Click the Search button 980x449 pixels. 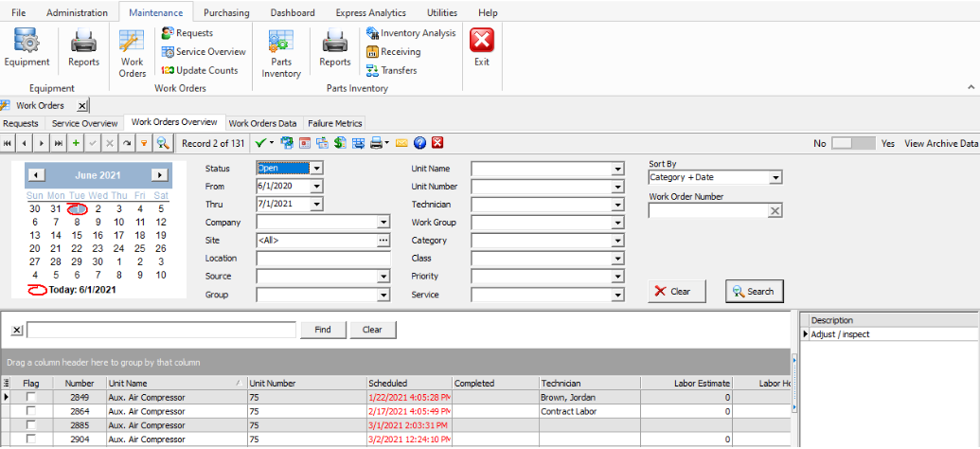(755, 292)
